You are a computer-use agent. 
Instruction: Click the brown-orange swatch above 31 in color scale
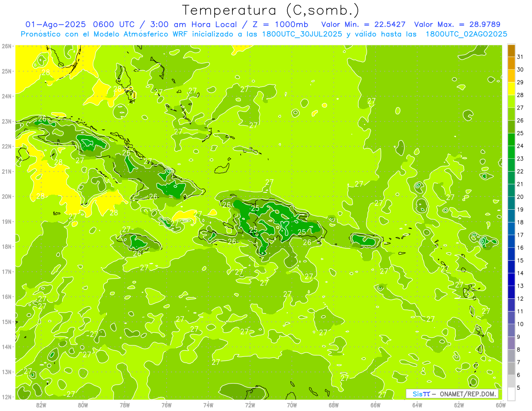coord(512,51)
